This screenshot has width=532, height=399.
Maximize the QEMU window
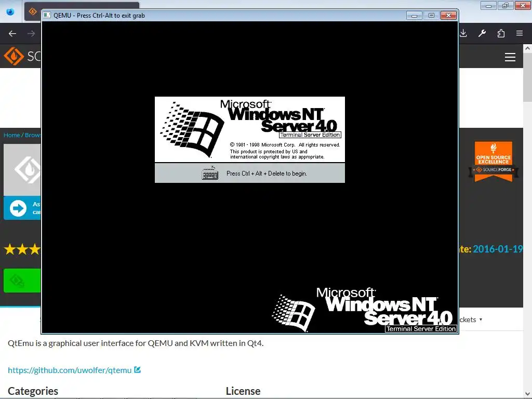(x=431, y=16)
